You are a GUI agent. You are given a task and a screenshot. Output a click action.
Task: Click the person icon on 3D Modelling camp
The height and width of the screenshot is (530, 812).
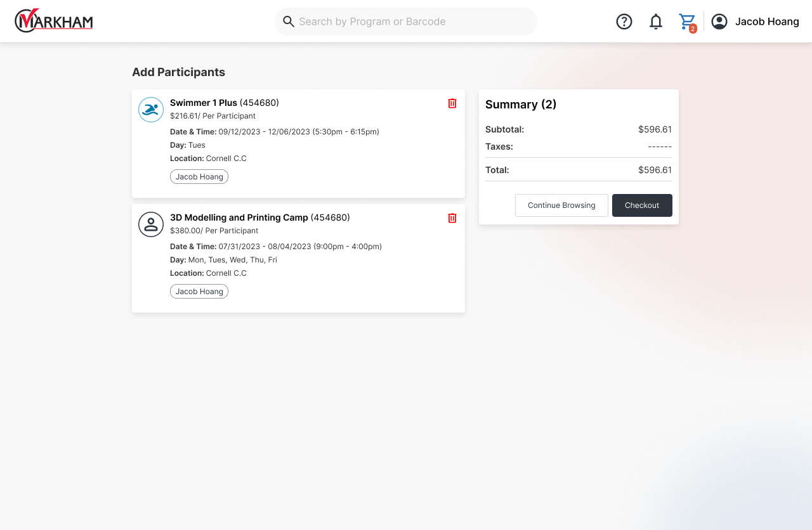pos(151,224)
